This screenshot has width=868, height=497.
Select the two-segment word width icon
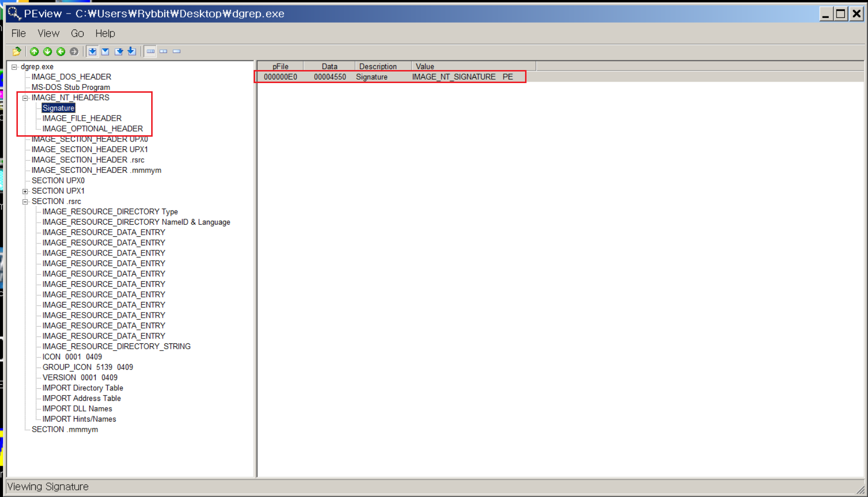click(x=164, y=51)
